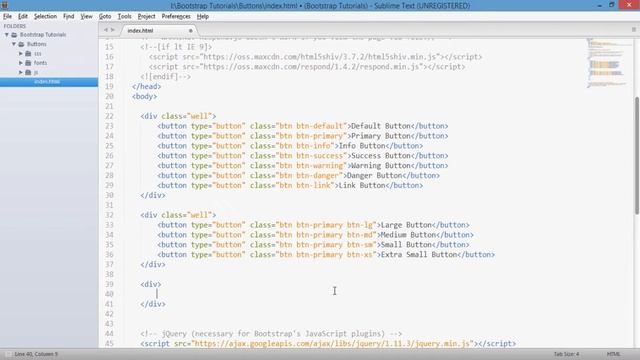This screenshot has width=640, height=360.
Task: Place cursor on "Medium Button" text
Action: click(x=408, y=235)
